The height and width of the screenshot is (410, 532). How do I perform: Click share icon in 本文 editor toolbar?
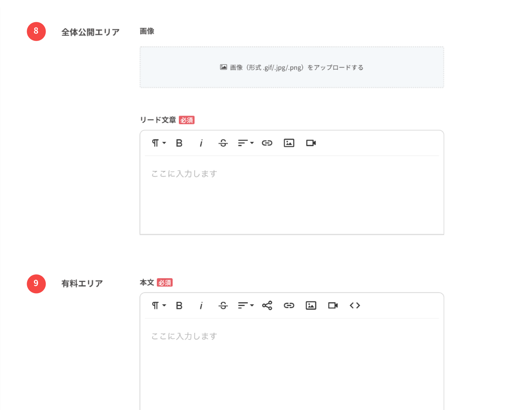(x=267, y=306)
